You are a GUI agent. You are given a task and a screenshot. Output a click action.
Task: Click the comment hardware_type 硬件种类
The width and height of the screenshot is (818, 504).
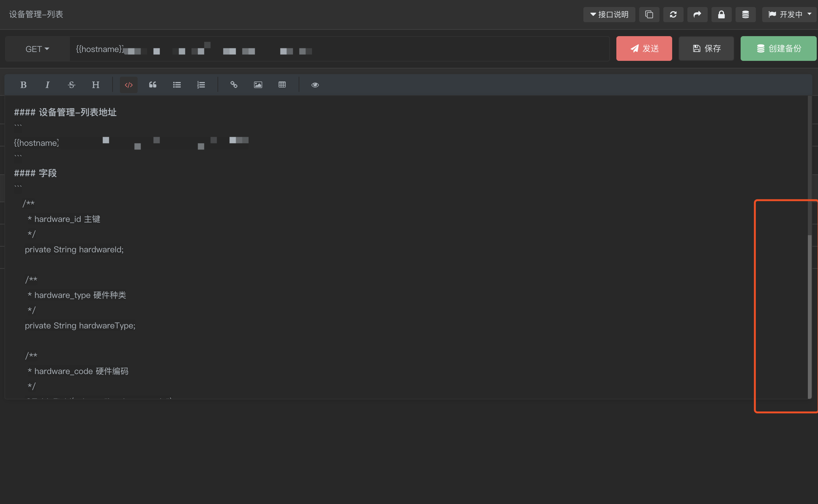click(77, 295)
